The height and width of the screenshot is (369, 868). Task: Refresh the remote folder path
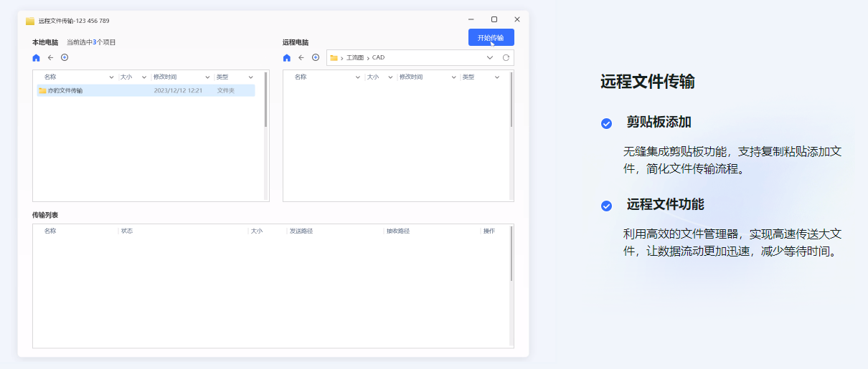pyautogui.click(x=506, y=57)
